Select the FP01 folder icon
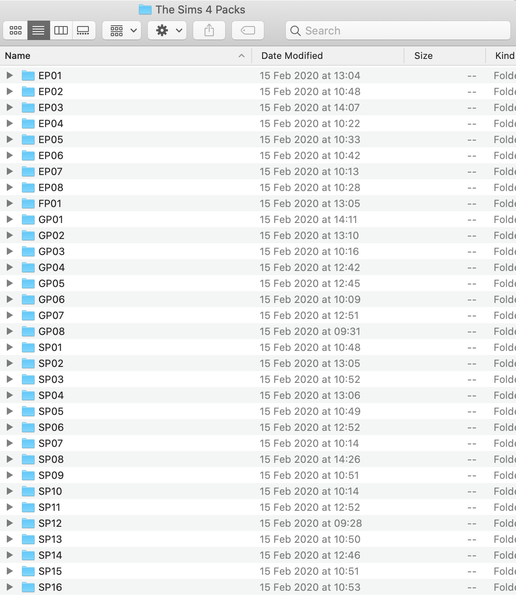The width and height of the screenshot is (516, 600). click(x=28, y=203)
